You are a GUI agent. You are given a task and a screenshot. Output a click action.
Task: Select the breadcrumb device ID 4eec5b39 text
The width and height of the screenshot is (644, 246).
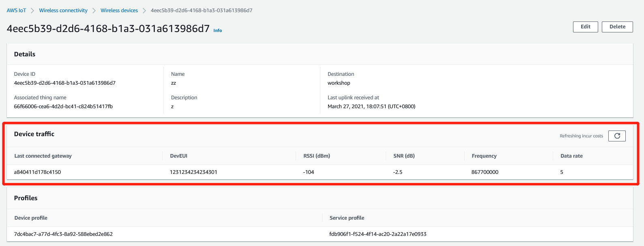(202, 11)
